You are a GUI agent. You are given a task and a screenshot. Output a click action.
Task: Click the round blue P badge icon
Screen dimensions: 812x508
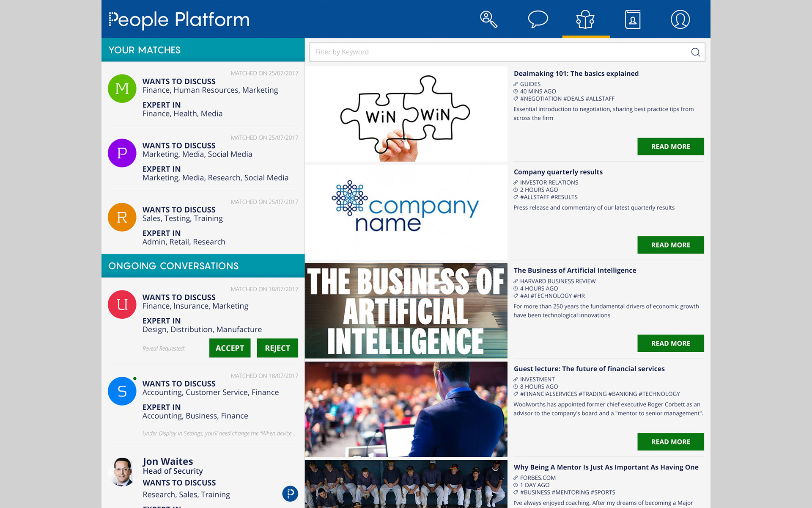point(290,494)
